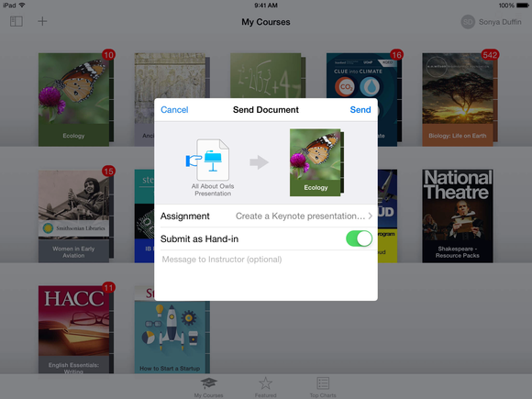Image resolution: width=532 pixels, height=399 pixels.
Task: Toggle Submit as Hand-in switch off
Action: pyautogui.click(x=359, y=238)
